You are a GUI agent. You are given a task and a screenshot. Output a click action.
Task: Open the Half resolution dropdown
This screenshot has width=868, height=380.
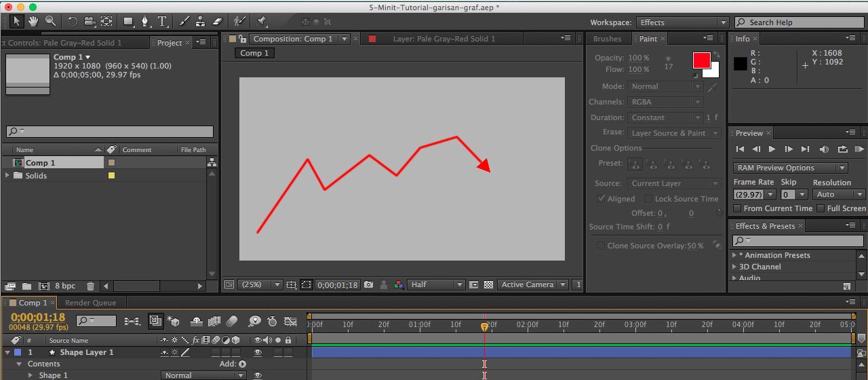pos(436,285)
